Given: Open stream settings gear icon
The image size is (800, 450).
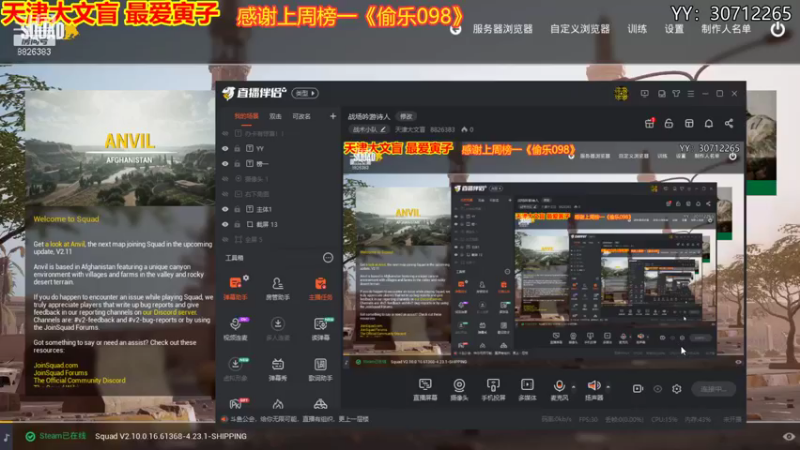Looking at the screenshot, I should pos(677,389).
